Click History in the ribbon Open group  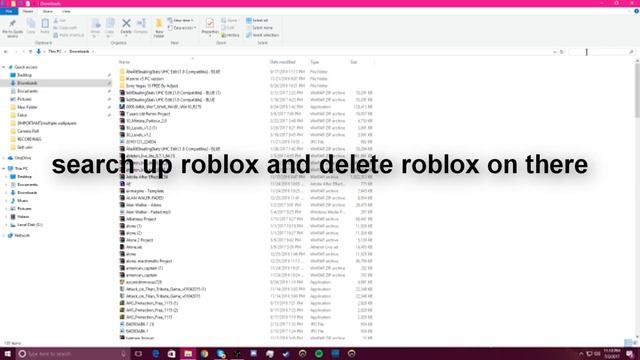click(231, 35)
